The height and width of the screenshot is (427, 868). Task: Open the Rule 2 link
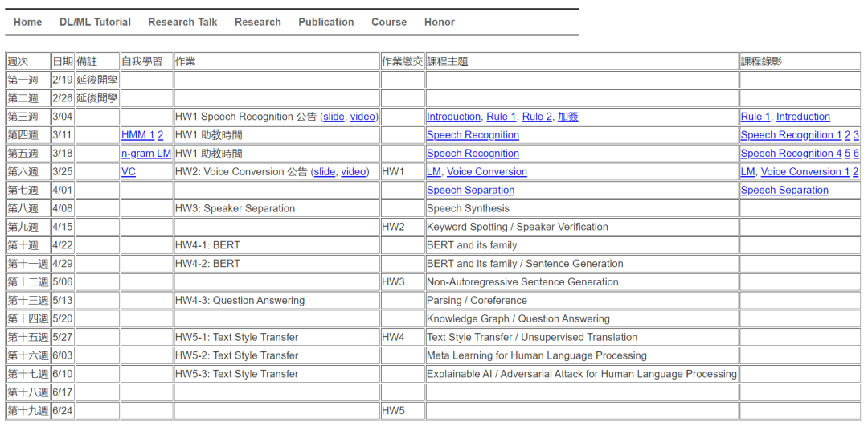[537, 117]
